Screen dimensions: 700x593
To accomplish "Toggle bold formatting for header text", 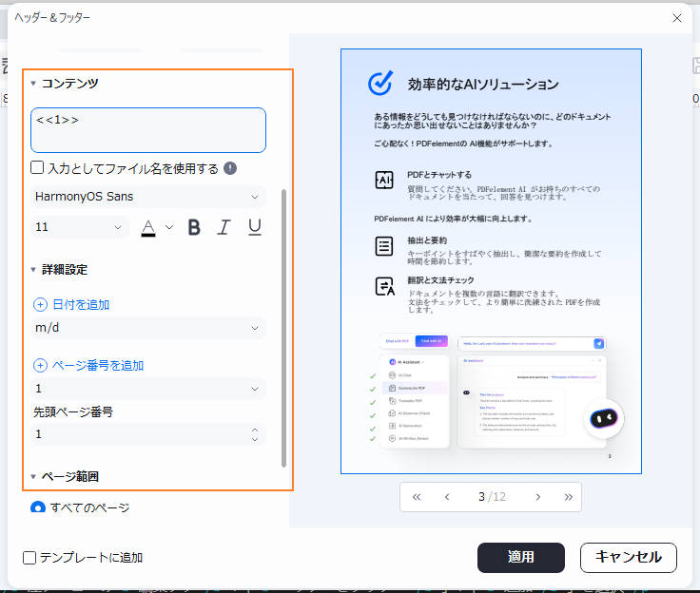I will (x=194, y=227).
